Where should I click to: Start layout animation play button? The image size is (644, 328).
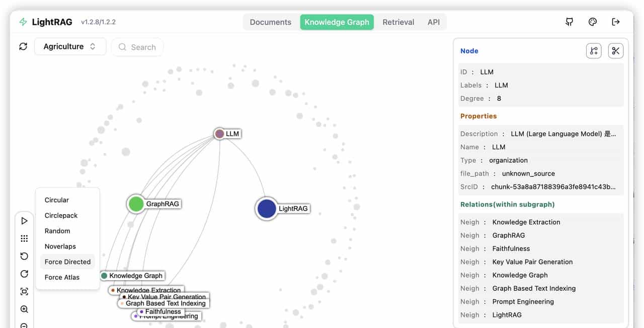(x=24, y=221)
